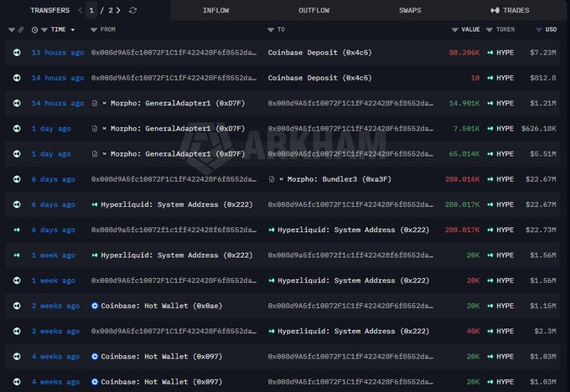Click the contract icon beside Morpho: Bundler3

tap(272, 179)
